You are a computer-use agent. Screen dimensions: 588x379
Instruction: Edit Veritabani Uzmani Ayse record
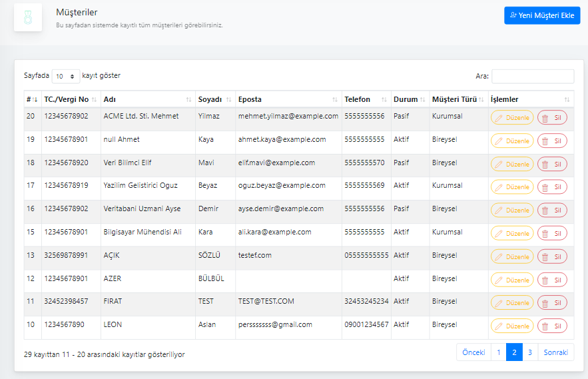512,210
